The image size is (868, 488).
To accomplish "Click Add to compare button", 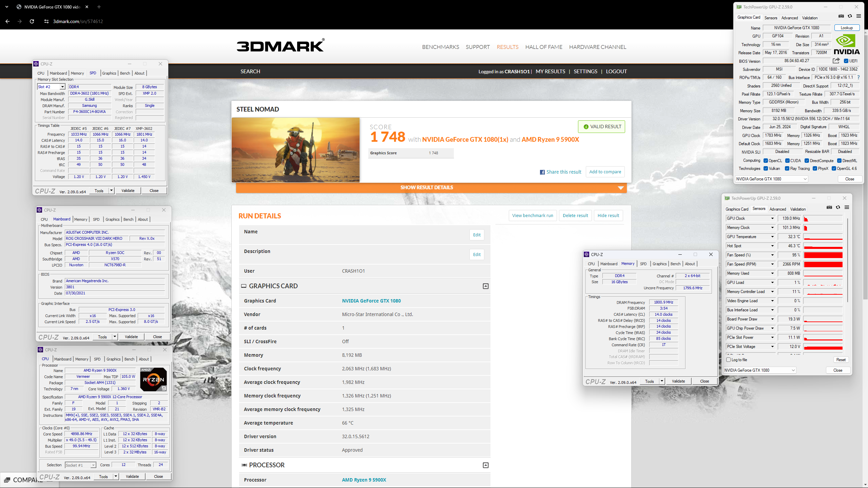I will 605,172.
